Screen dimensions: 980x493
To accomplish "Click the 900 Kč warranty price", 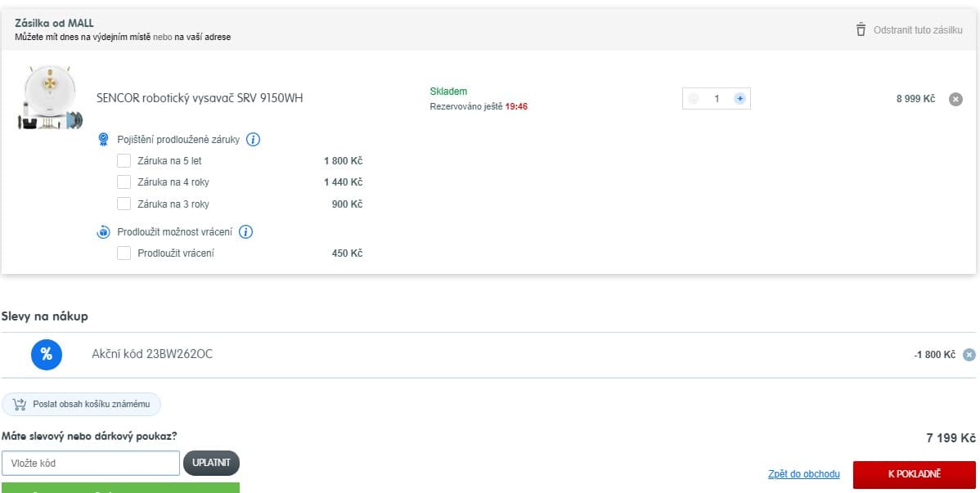I will (347, 204).
